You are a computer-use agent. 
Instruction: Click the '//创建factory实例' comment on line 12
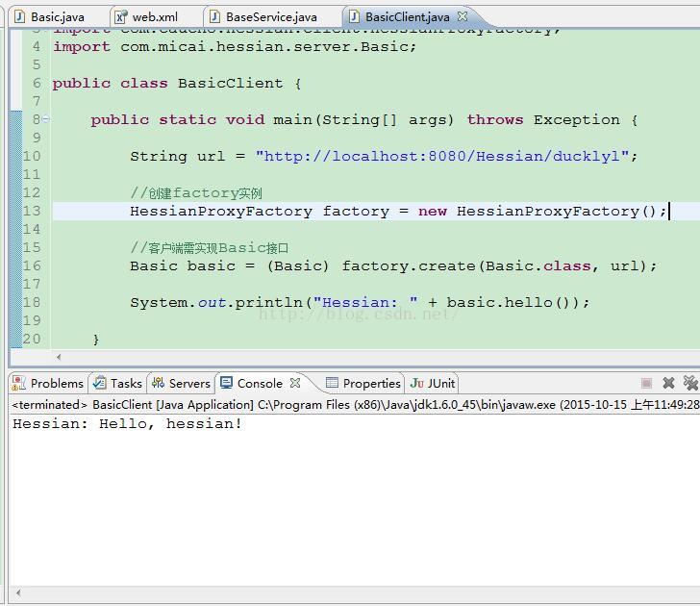196,193
